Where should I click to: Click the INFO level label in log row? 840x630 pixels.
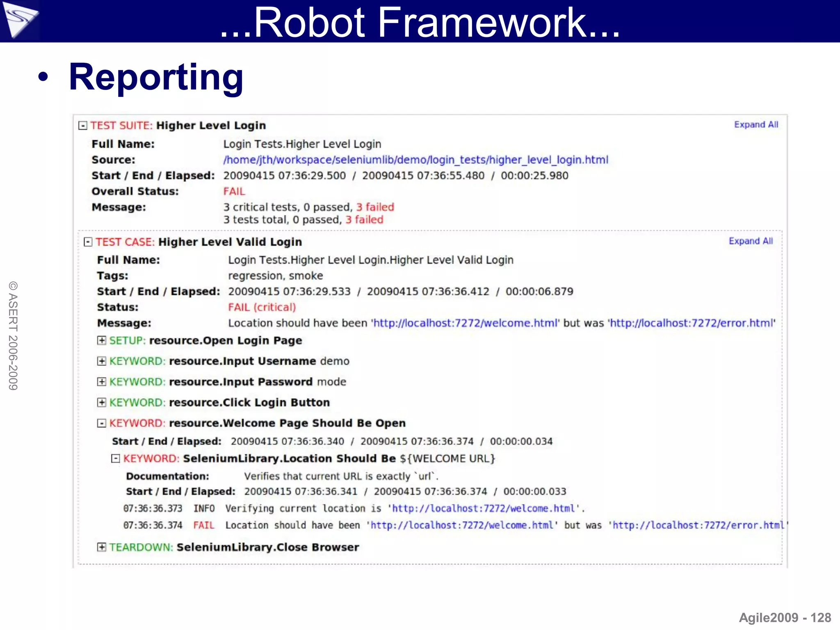204,509
